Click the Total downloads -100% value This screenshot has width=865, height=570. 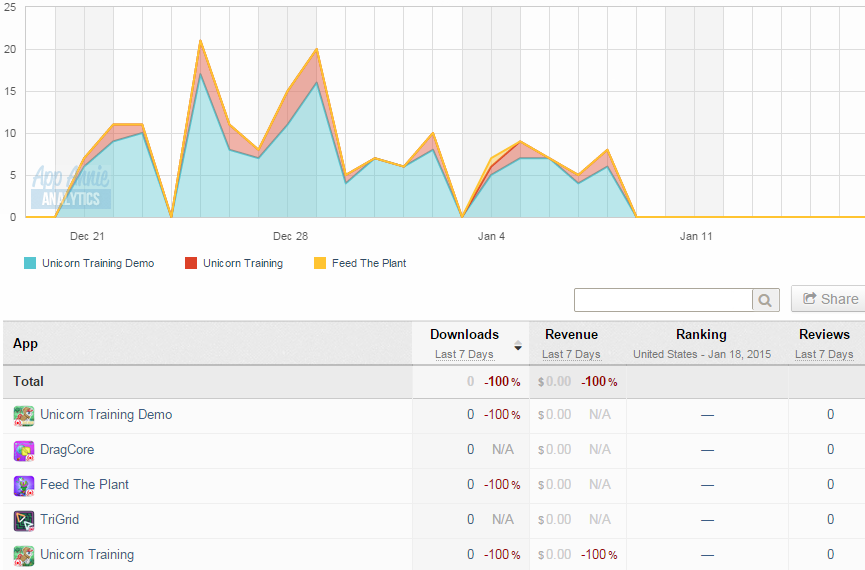502,381
